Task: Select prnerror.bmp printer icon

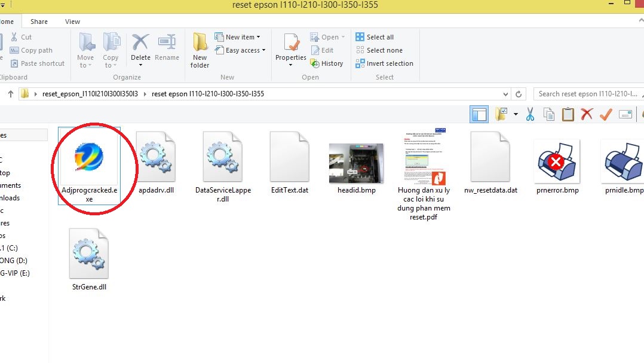Action: click(557, 161)
